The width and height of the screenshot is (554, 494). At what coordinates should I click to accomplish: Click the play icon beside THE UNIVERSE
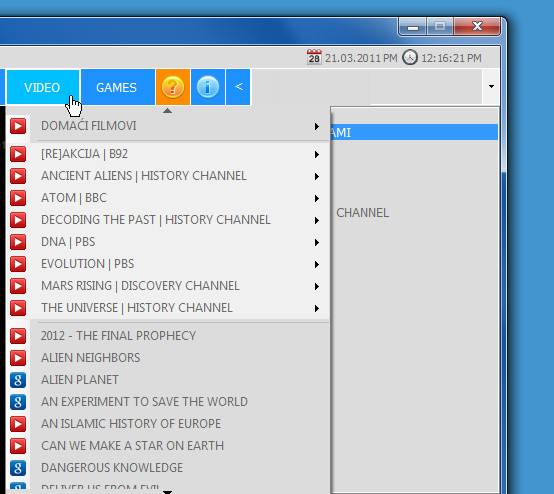click(x=18, y=308)
